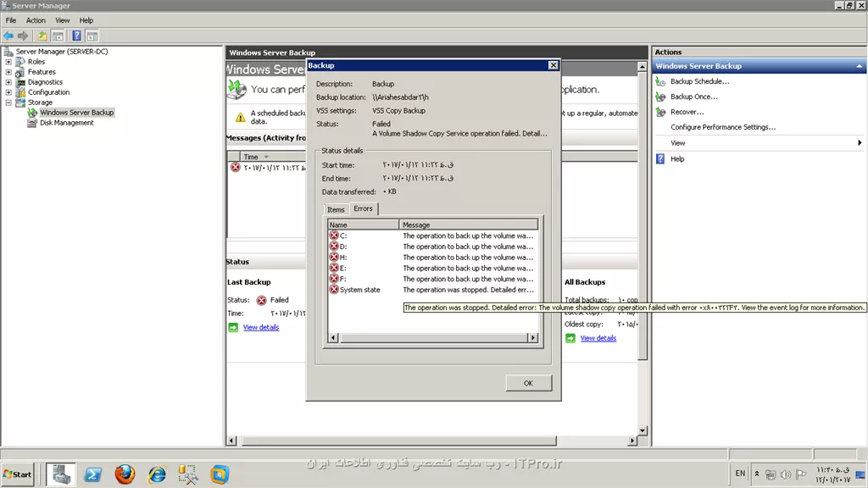The image size is (868, 488).
Task: Click the errors list right scroll arrow
Action: (533, 337)
